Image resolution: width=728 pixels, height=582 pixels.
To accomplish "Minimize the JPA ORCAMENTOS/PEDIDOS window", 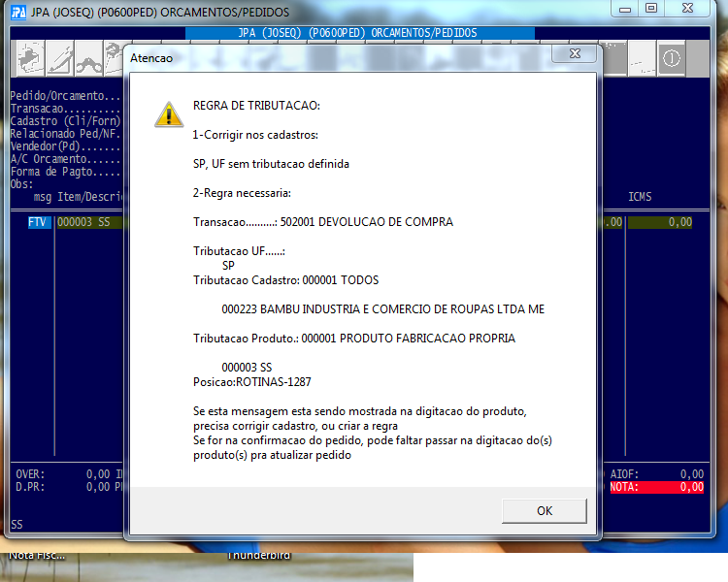I will (x=624, y=9).
